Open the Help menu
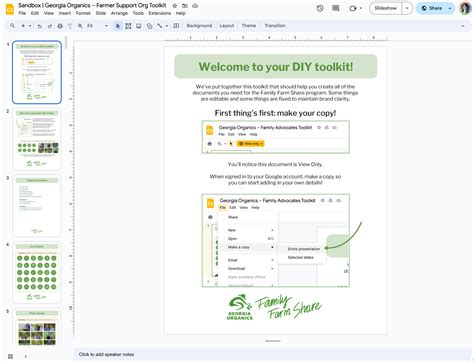474x362 pixels. [181, 13]
